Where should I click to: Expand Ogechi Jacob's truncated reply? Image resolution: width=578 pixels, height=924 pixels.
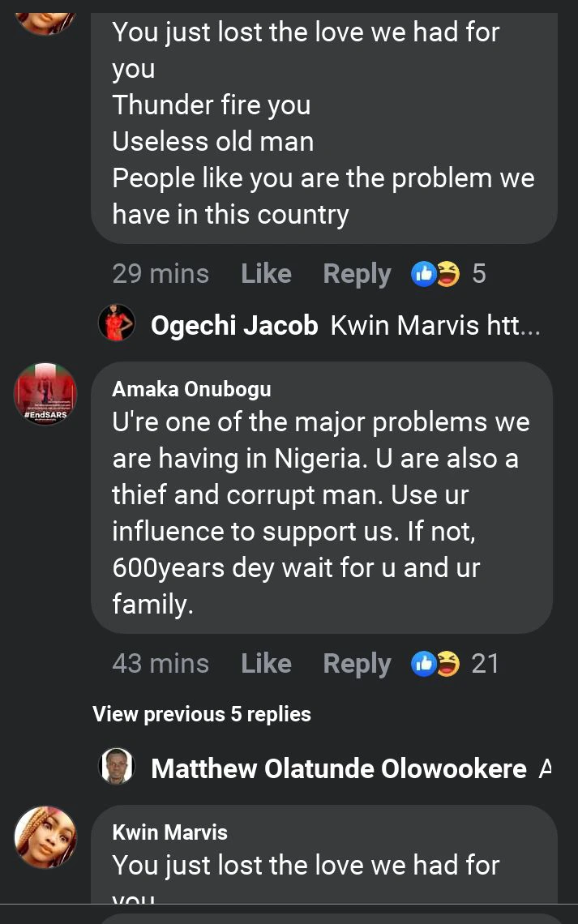click(436, 326)
